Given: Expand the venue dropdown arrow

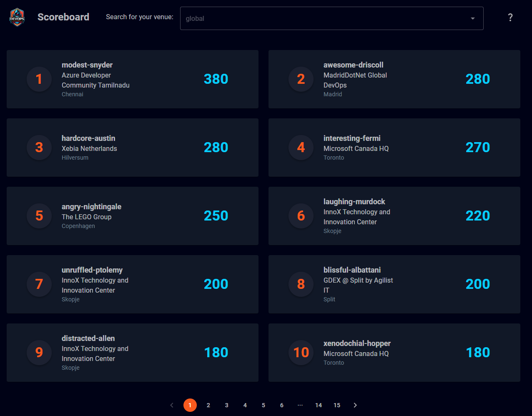Looking at the screenshot, I should point(473,18).
